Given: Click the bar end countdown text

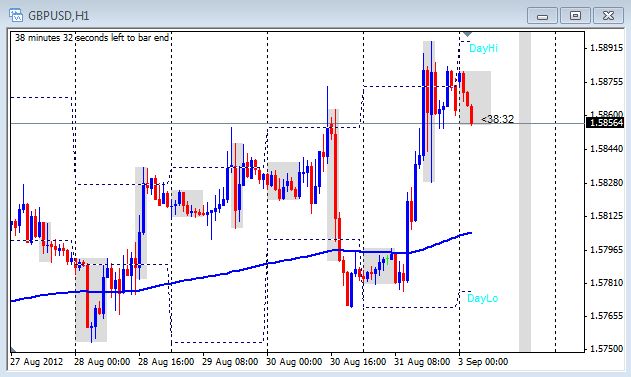Looking at the screenshot, I should click(92, 38).
